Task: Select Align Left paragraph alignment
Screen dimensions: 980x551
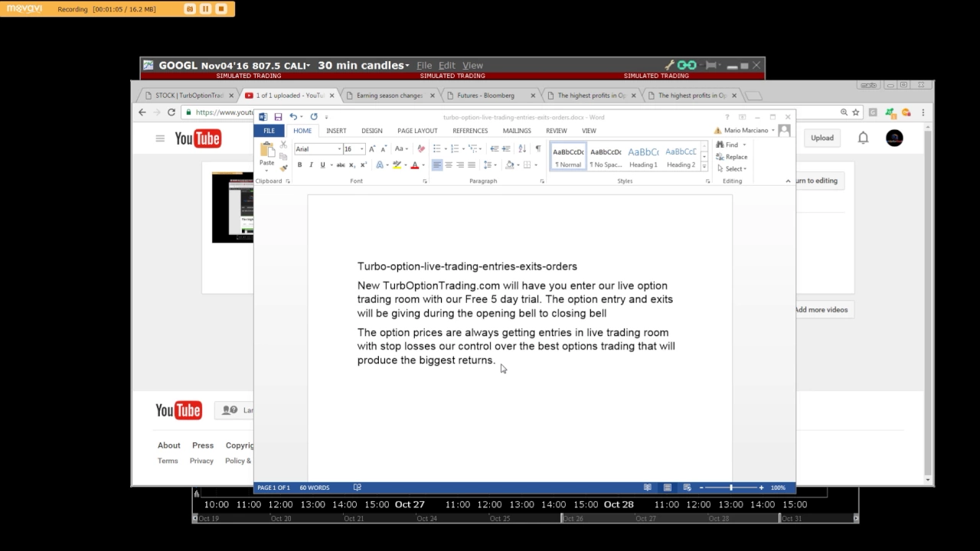Action: click(436, 165)
